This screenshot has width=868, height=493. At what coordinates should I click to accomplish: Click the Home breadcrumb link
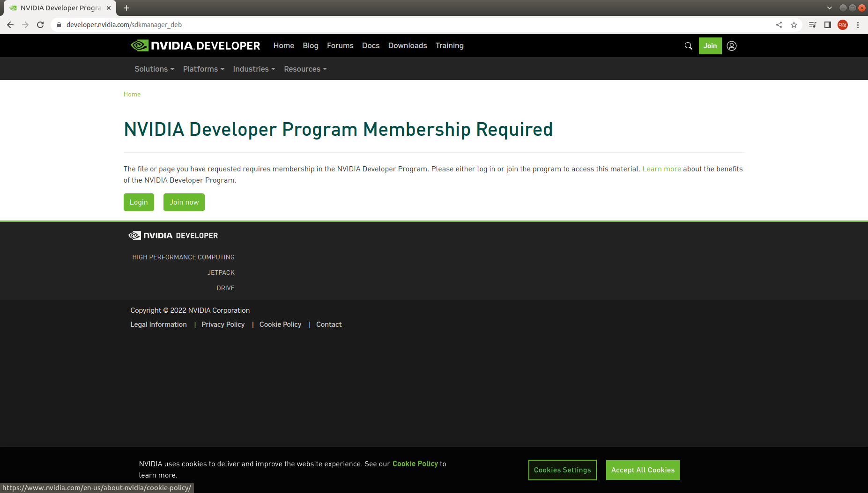coord(132,94)
